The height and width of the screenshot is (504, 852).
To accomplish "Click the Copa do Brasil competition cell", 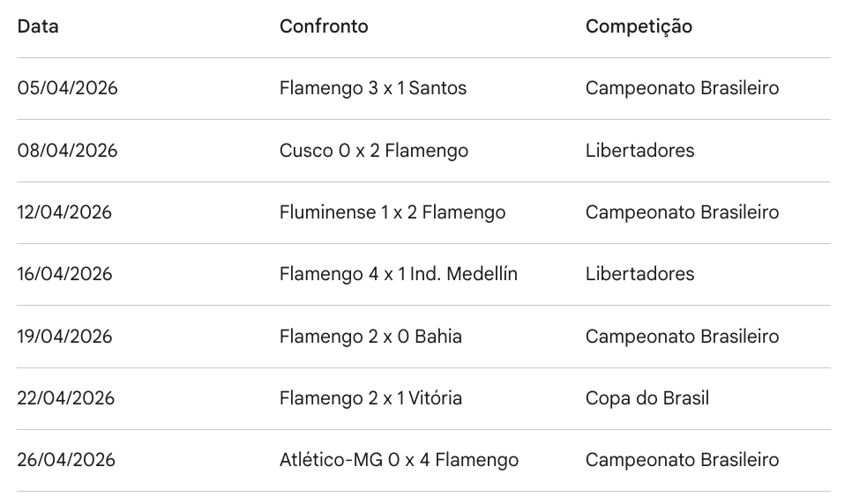I will click(x=646, y=398).
